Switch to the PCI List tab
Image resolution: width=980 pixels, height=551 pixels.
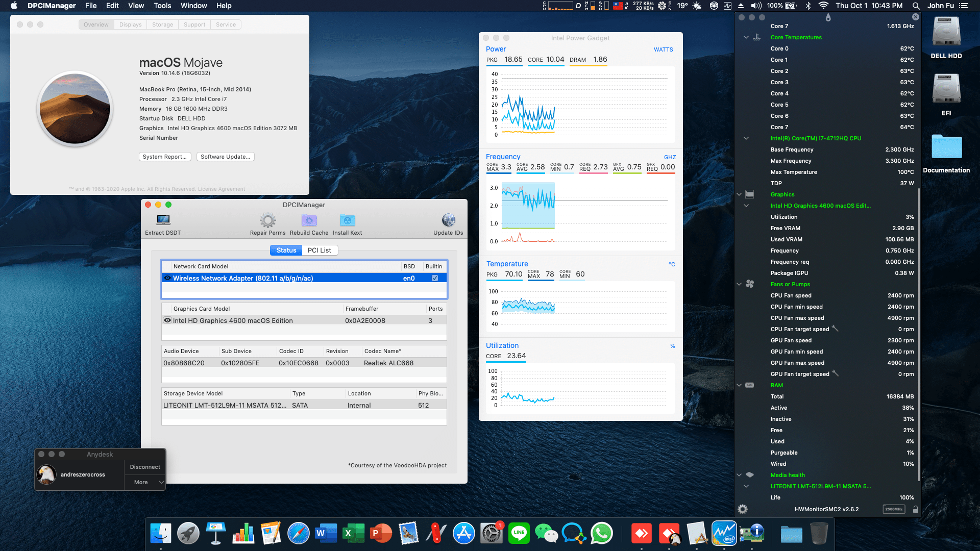pos(320,250)
